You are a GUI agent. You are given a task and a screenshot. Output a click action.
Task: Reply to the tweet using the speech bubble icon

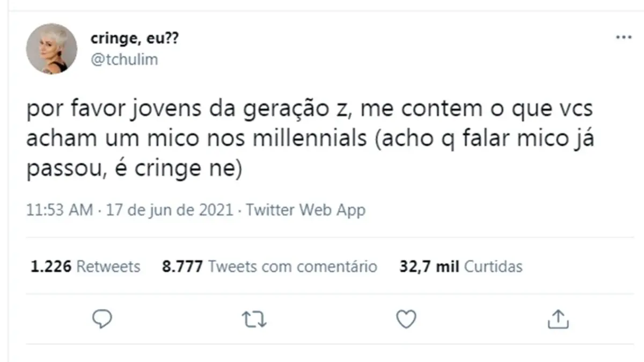102,319
